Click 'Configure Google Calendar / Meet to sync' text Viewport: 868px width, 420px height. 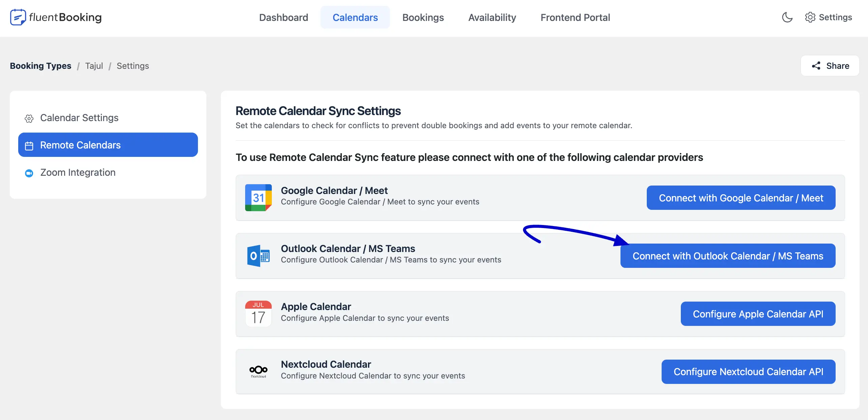(380, 202)
